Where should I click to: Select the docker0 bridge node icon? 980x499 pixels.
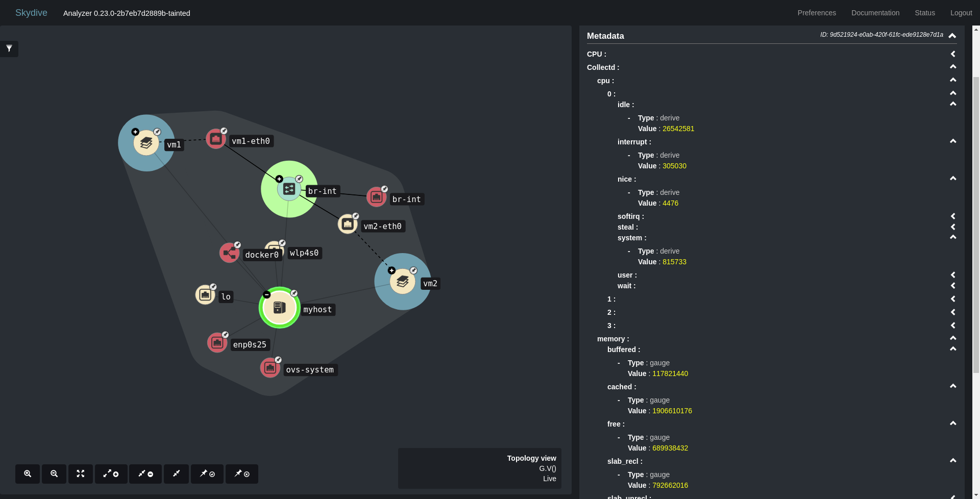229,253
